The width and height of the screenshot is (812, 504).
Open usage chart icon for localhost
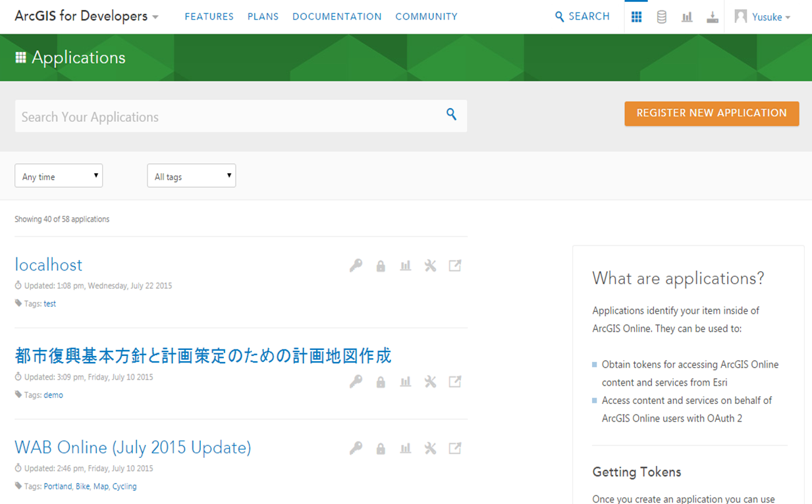[406, 266]
